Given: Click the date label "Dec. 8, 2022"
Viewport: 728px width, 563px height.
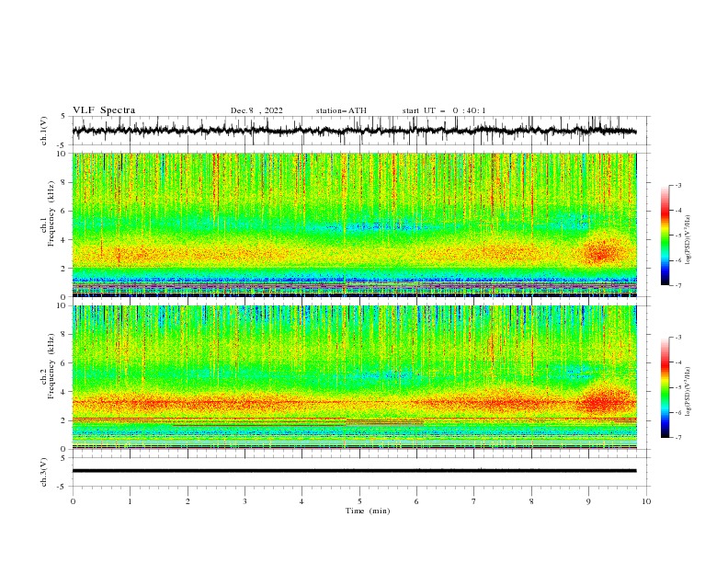Looking at the screenshot, I should (x=256, y=110).
